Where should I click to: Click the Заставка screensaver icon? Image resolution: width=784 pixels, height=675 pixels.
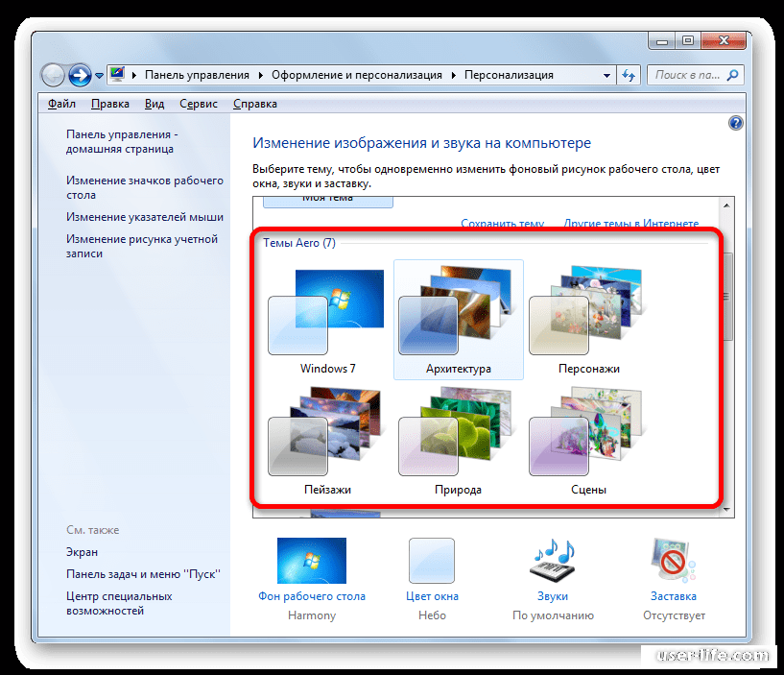[674, 561]
